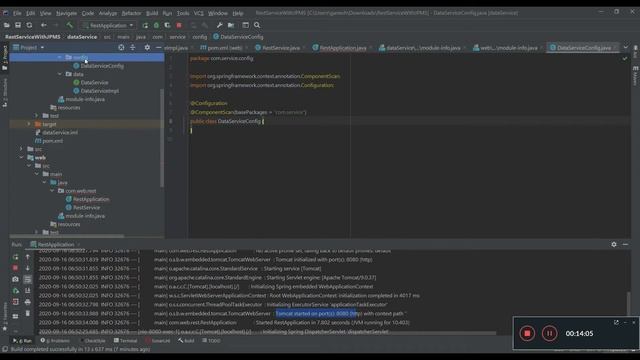Open the Project panel gear settings

click(x=147, y=48)
